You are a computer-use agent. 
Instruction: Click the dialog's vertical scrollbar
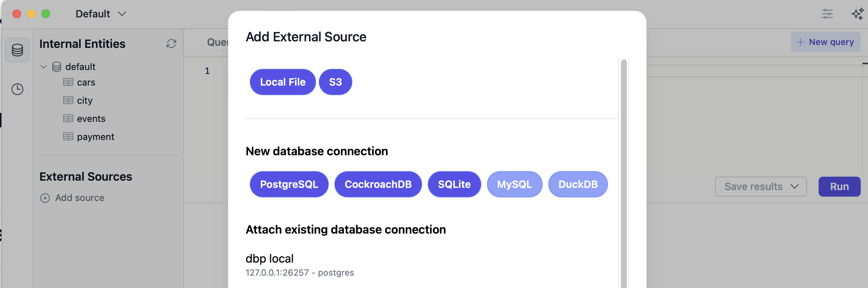624,173
